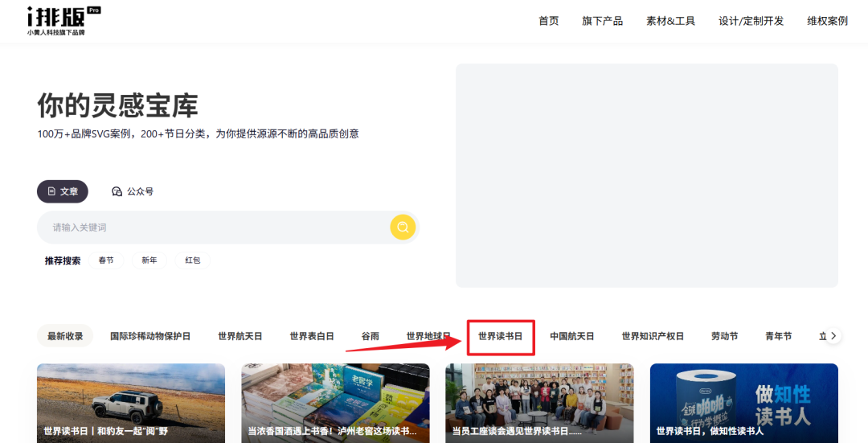Open article 做知性读书人 thumbnail
The width and height of the screenshot is (868, 443).
point(744,403)
